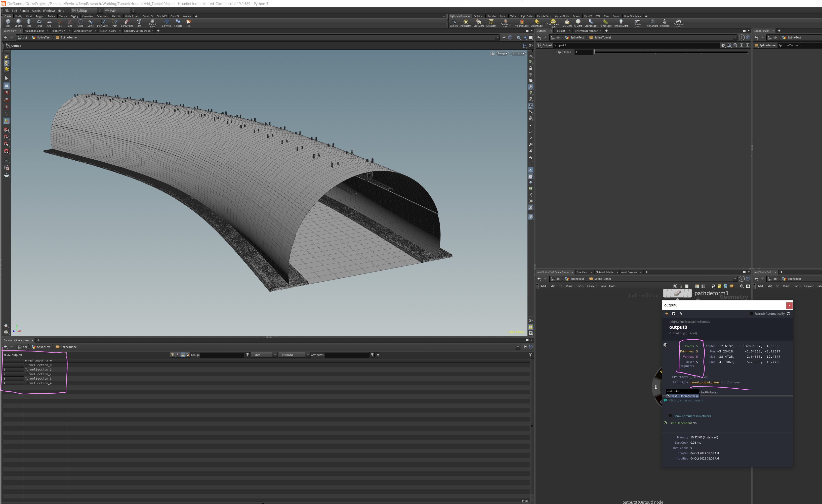Image resolution: width=822 pixels, height=504 pixels.
Task: Click SplineTest in scene view path bar
Action: click(x=44, y=38)
